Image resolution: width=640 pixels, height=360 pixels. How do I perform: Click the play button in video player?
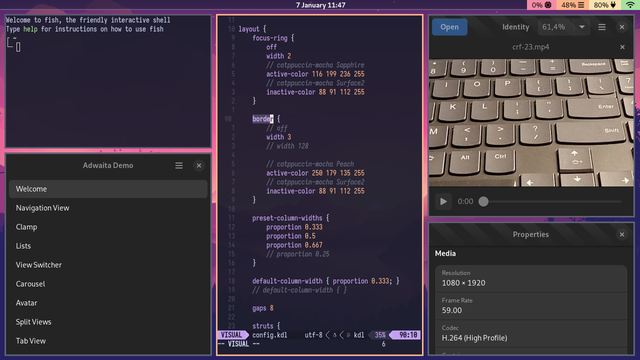click(x=443, y=201)
